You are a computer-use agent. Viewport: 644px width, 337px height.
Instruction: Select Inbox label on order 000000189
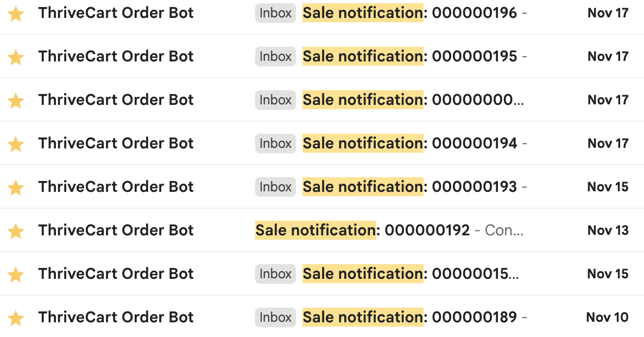tap(275, 317)
